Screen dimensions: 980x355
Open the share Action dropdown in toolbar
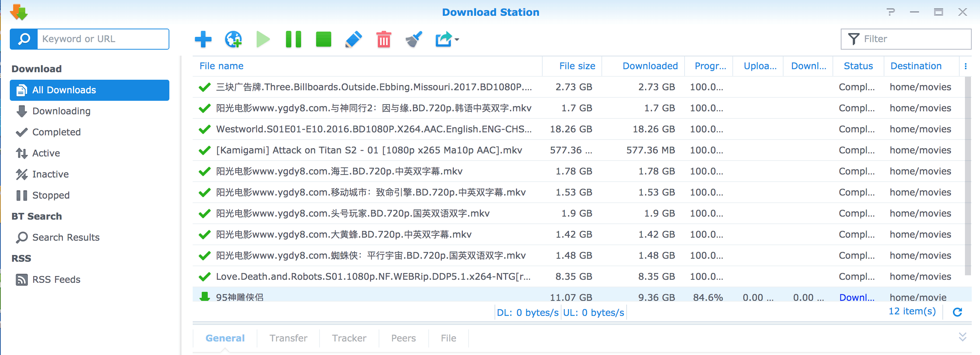(x=447, y=39)
